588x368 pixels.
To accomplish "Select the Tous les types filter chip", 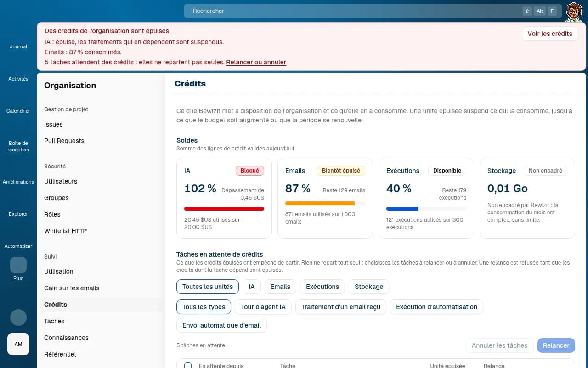I will pyautogui.click(x=204, y=307).
